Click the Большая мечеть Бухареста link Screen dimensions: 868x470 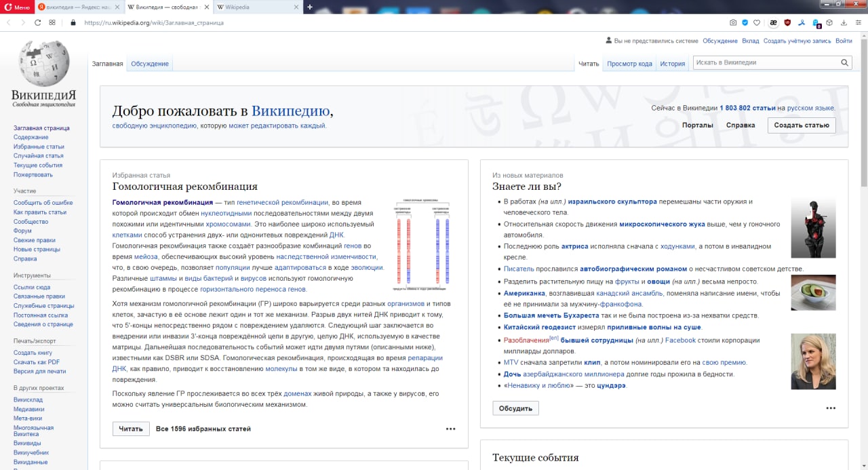point(551,315)
